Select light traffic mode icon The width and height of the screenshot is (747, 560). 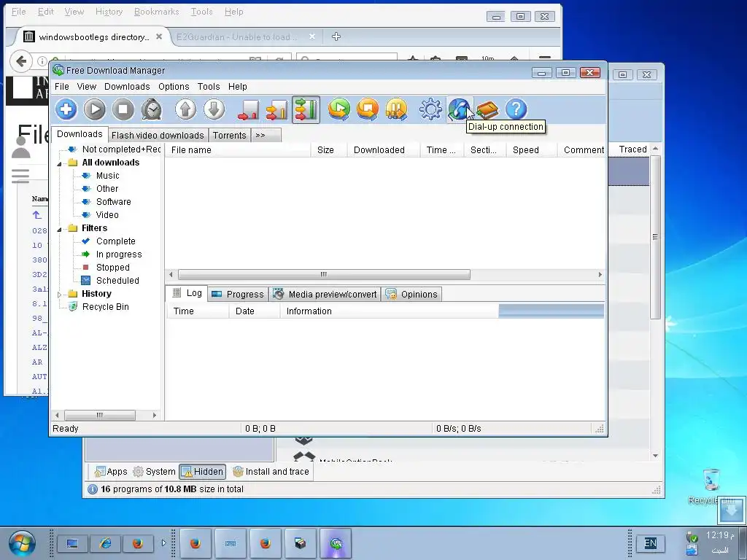(x=248, y=109)
